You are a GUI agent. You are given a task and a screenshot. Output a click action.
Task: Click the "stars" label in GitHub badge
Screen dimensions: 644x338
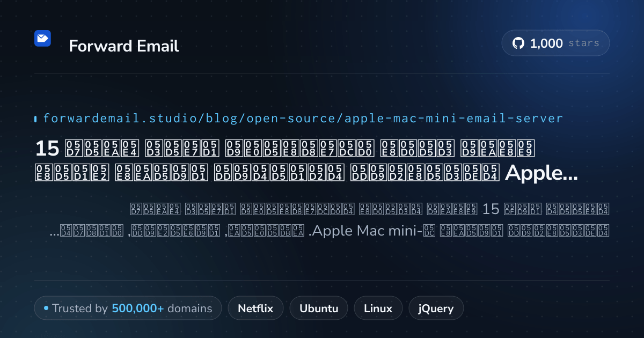[584, 43]
